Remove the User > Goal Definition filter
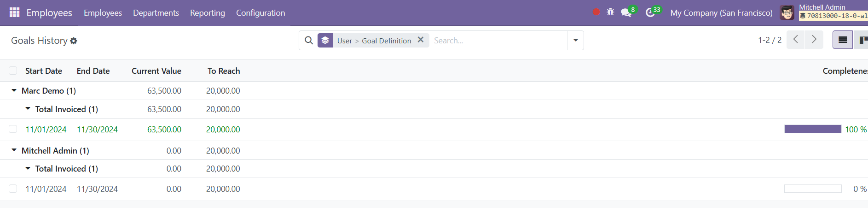Screen dimensions: 868x208 (421, 40)
